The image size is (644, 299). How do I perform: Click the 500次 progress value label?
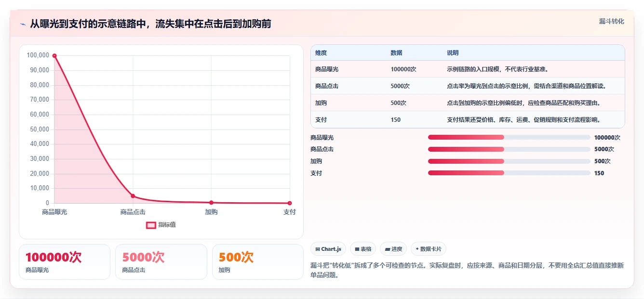(603, 161)
